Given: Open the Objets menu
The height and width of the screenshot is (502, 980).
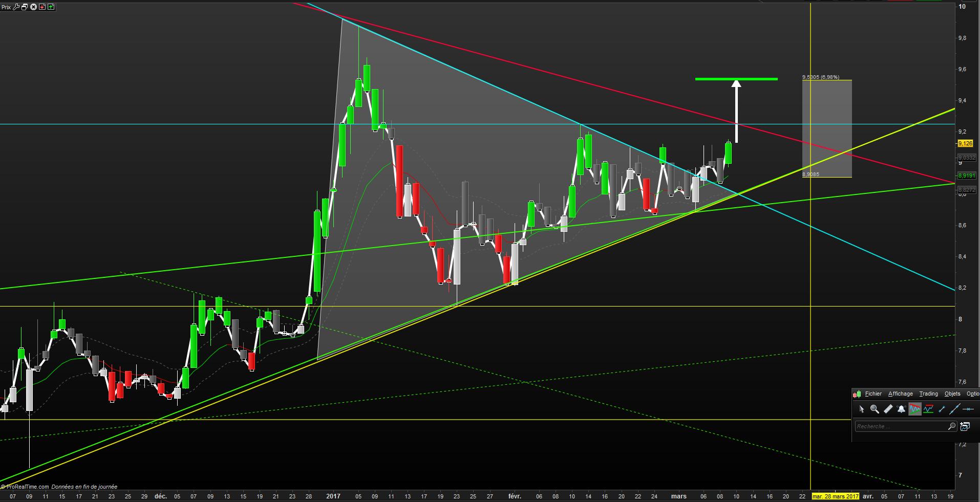Looking at the screenshot, I should coord(952,394).
